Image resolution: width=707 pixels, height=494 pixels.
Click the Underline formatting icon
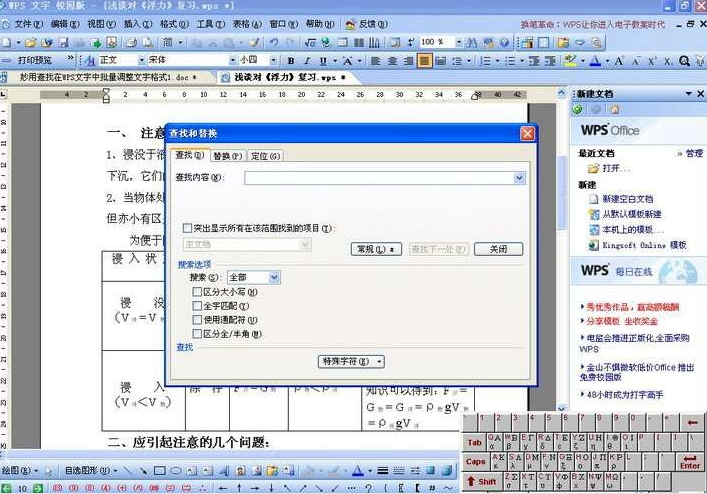[320, 61]
